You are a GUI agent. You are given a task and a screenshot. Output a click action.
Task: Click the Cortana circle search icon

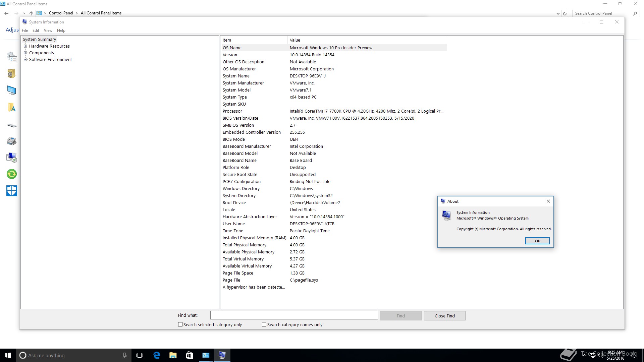click(x=22, y=355)
